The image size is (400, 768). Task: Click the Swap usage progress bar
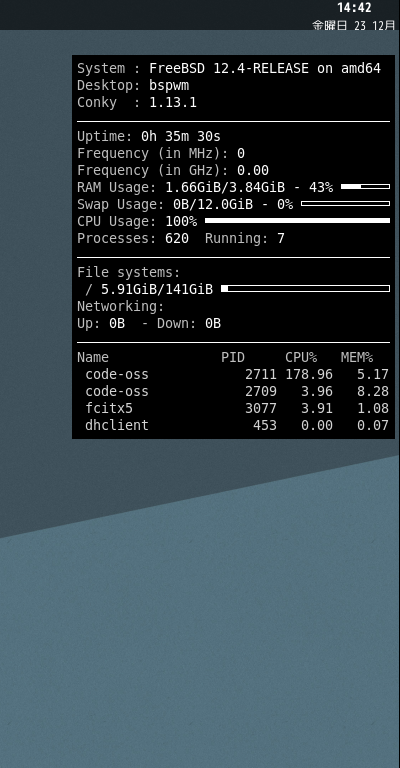(345, 203)
